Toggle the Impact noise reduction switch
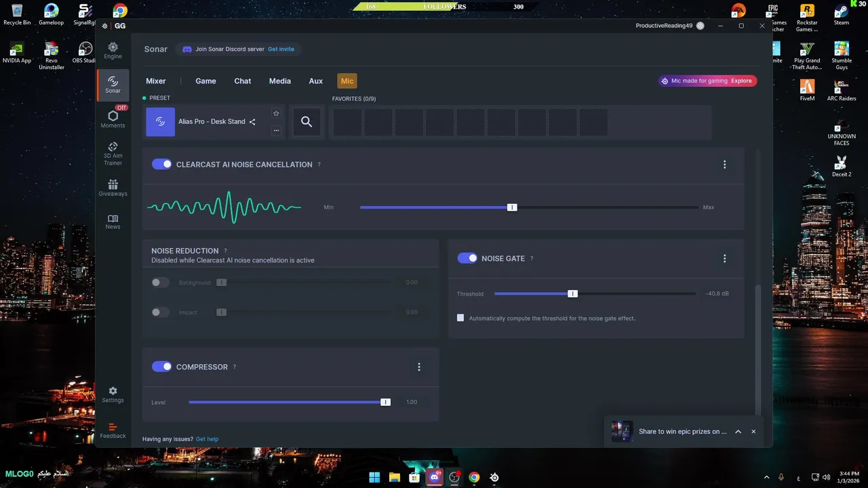The width and height of the screenshot is (868, 488). coord(160,312)
